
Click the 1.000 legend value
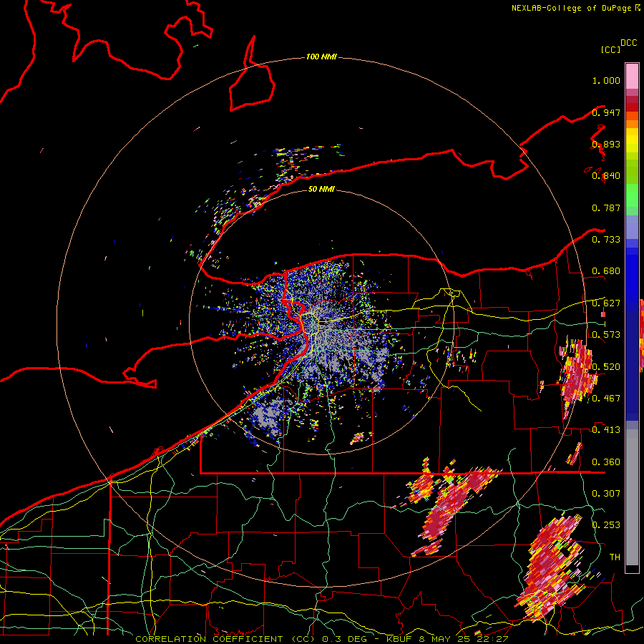[606, 80]
